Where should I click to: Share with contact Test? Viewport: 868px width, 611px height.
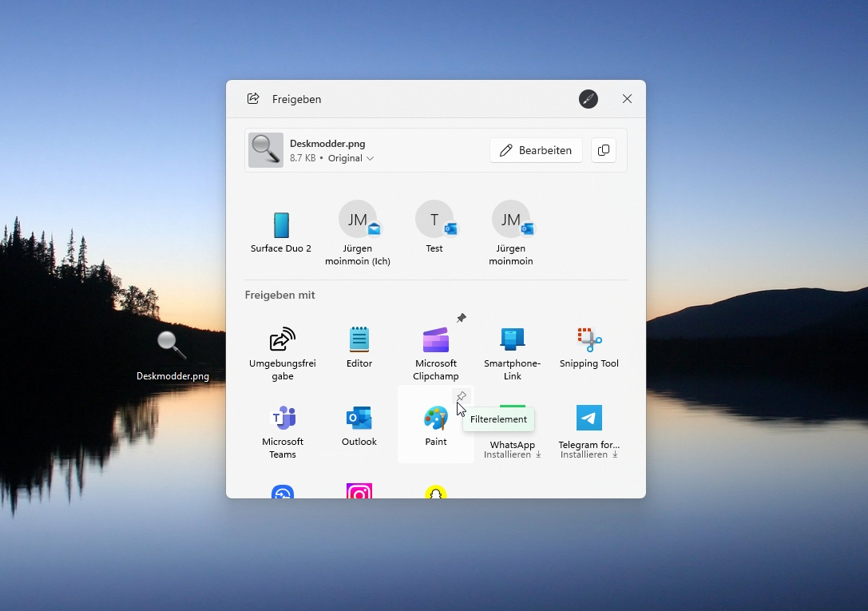[x=434, y=227]
